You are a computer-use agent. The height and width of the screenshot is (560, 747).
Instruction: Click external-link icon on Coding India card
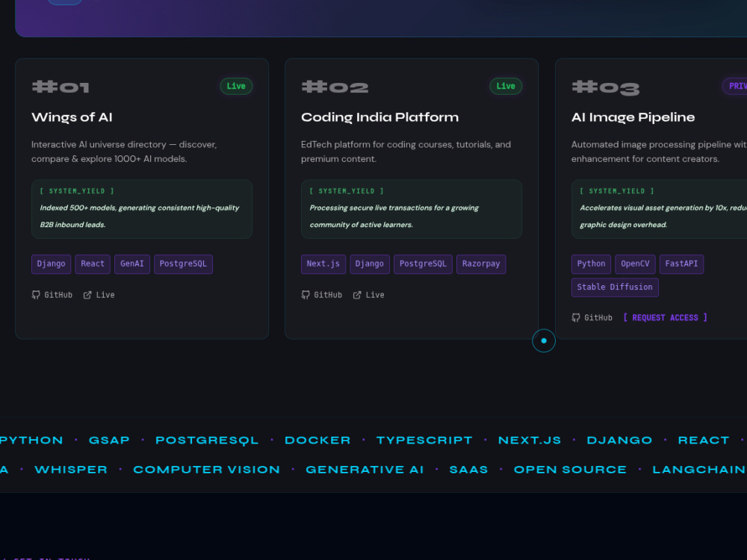pos(357,295)
